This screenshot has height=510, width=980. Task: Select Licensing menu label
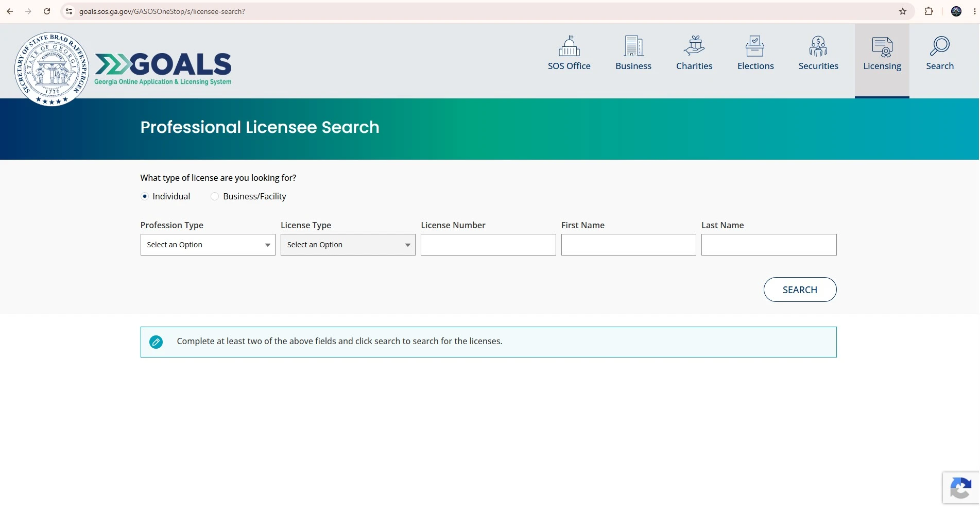click(882, 66)
